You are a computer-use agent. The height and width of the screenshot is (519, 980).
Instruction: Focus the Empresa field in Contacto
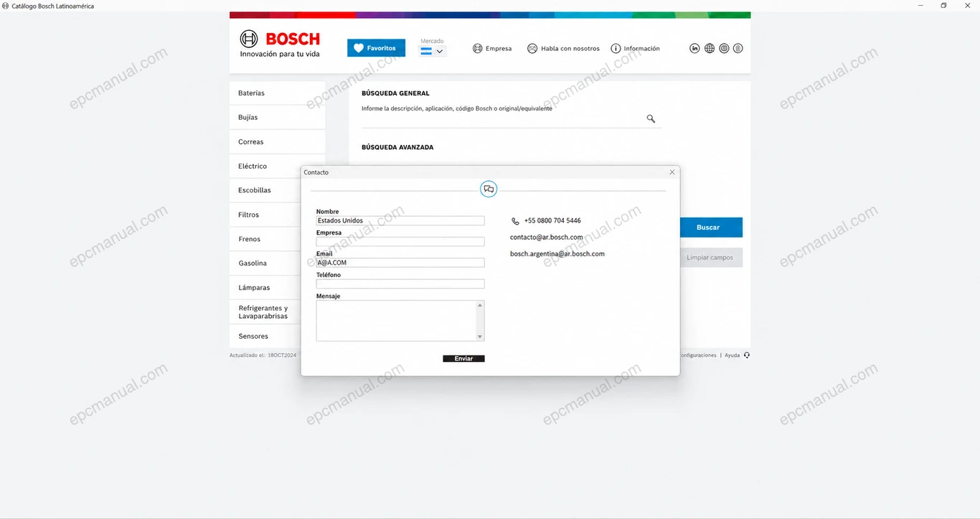click(400, 242)
